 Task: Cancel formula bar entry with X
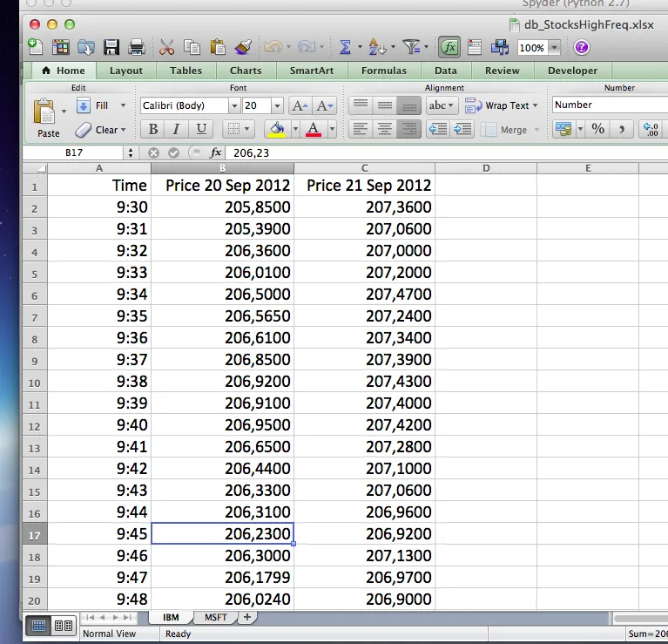coord(153,153)
